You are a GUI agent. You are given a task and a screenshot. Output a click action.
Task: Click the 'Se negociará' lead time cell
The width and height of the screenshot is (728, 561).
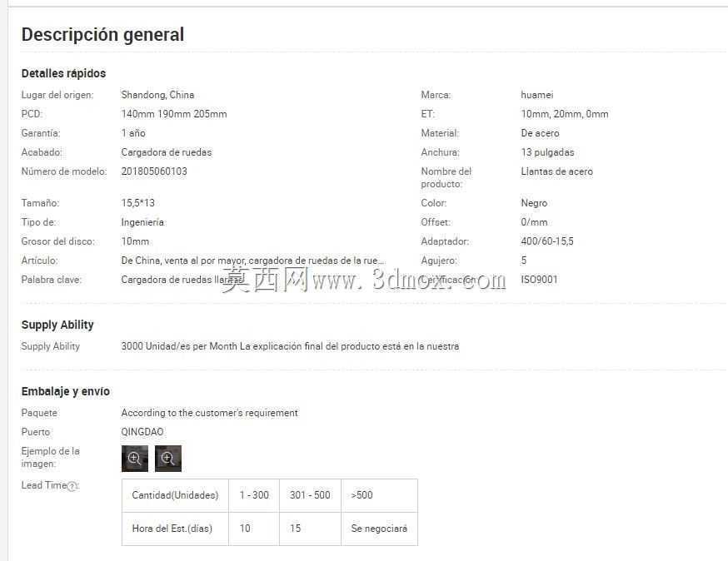379,529
